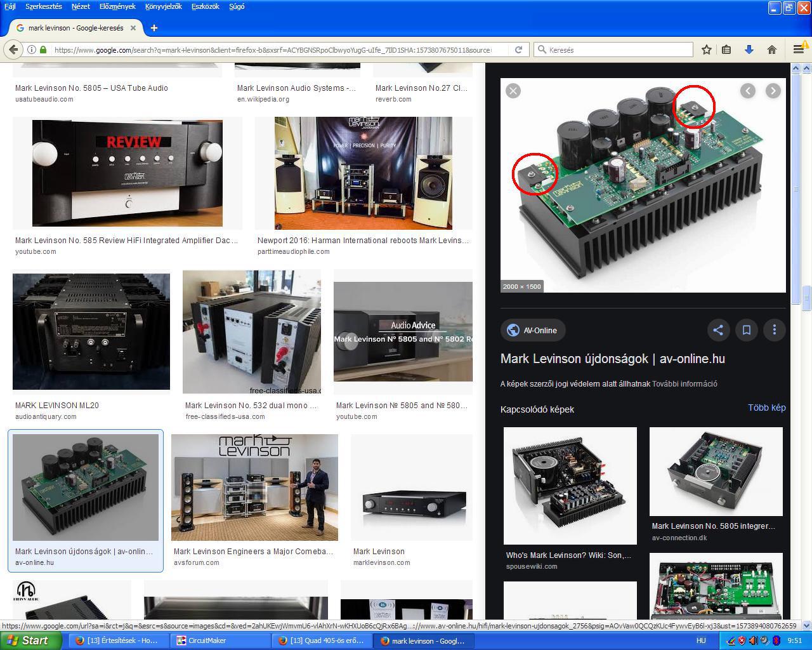Open related image from spousewiki.com
Viewport: 812px width, 650px height.
(x=570, y=486)
